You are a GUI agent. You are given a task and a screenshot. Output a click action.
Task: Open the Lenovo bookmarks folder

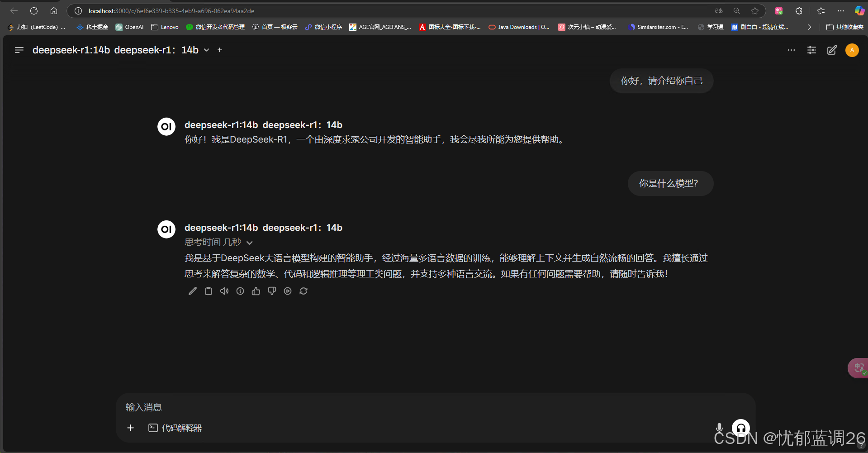coord(165,27)
